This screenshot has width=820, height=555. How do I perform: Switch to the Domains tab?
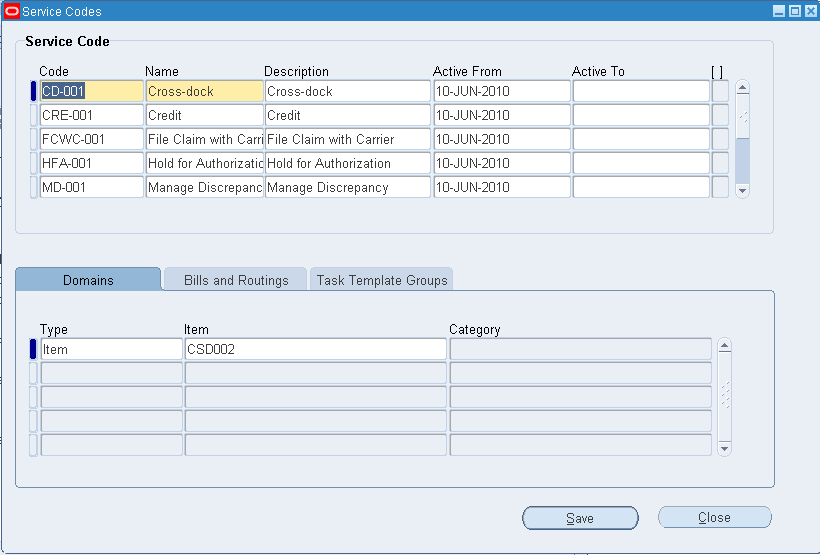coord(88,280)
